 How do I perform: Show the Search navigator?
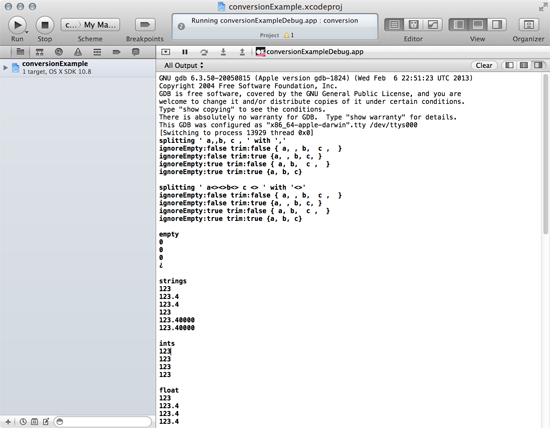pyautogui.click(x=59, y=52)
